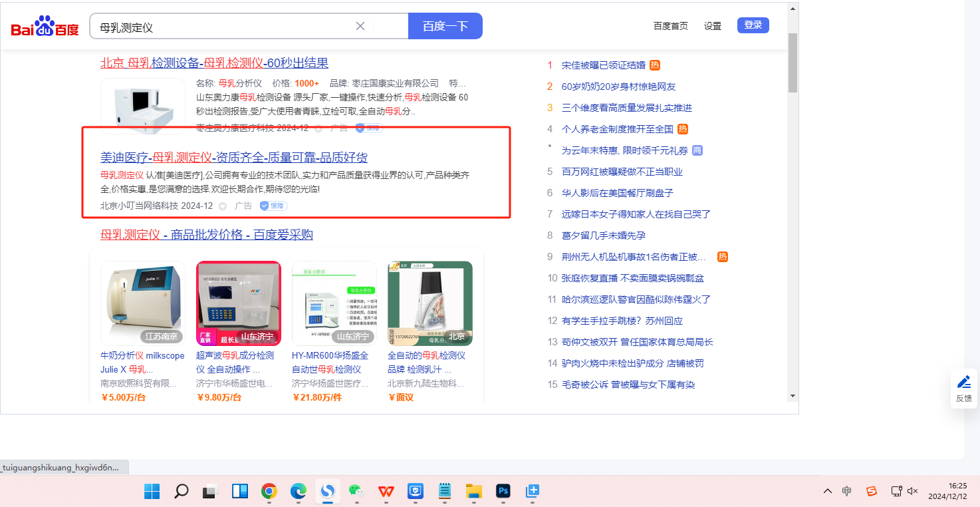The height and width of the screenshot is (507, 980).
Task: Open Sogou browser from the taskbar
Action: pyautogui.click(x=327, y=492)
